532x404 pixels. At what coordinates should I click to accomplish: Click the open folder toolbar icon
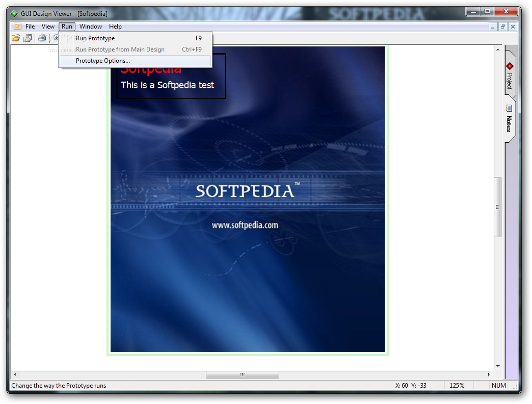point(16,38)
